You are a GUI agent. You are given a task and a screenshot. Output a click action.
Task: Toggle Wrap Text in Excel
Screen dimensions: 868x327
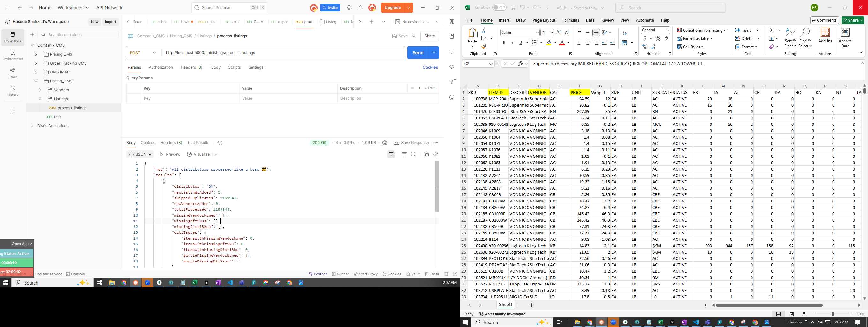click(x=625, y=32)
